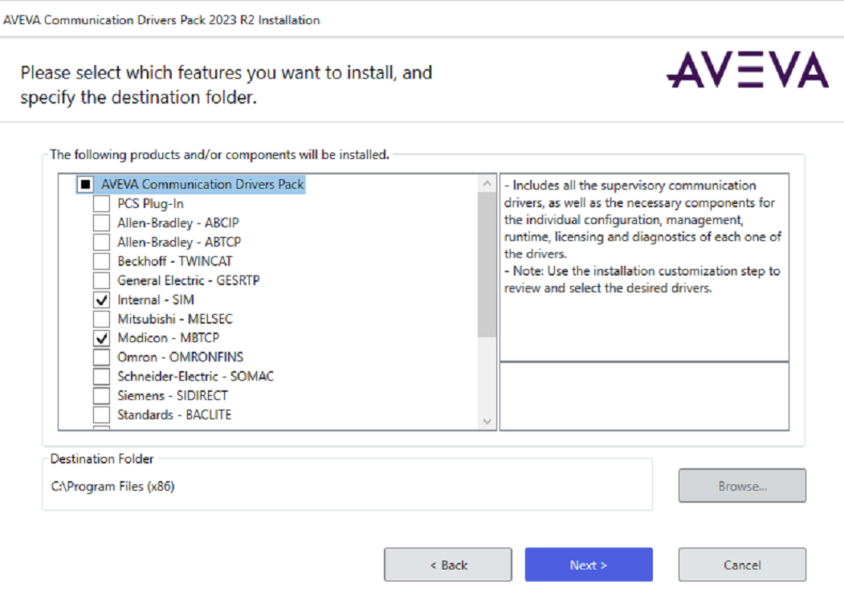Tick the General Electric - GESRTP checkbox
844x616 pixels.
[x=101, y=280]
